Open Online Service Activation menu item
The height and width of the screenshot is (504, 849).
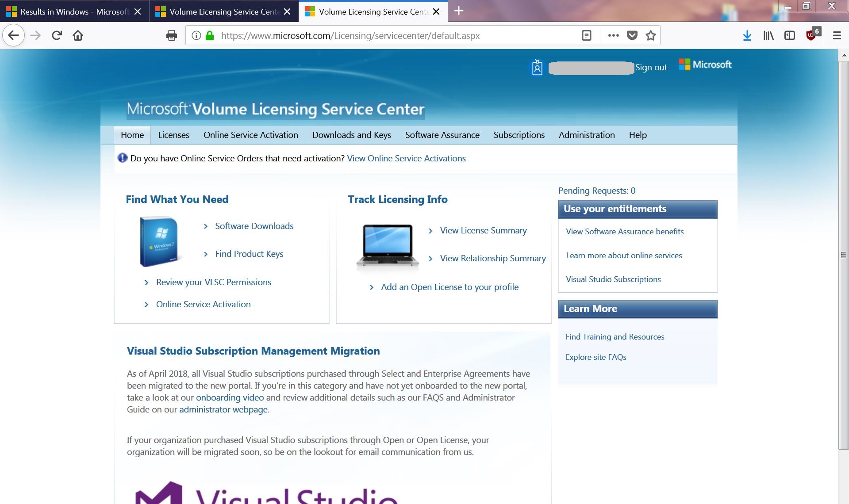click(251, 135)
